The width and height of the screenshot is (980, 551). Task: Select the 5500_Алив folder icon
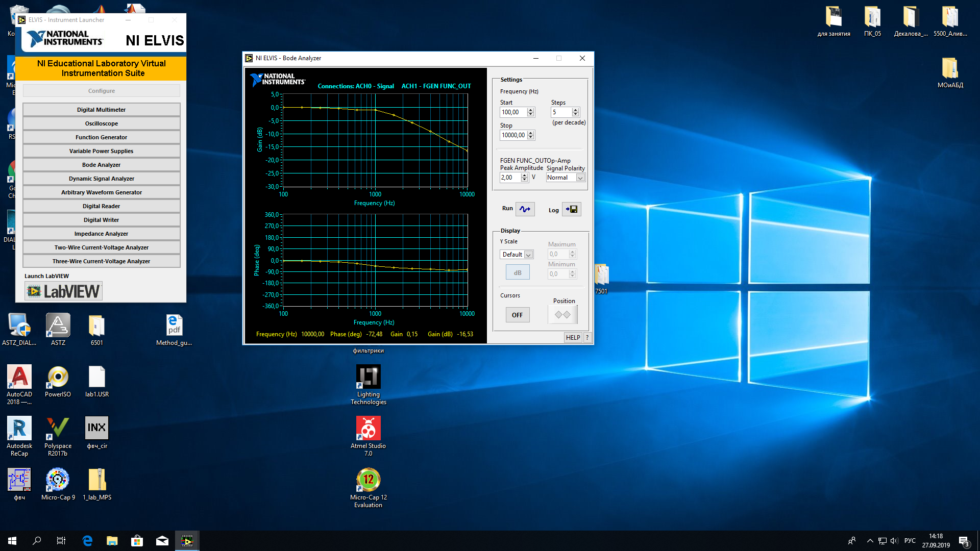click(950, 21)
